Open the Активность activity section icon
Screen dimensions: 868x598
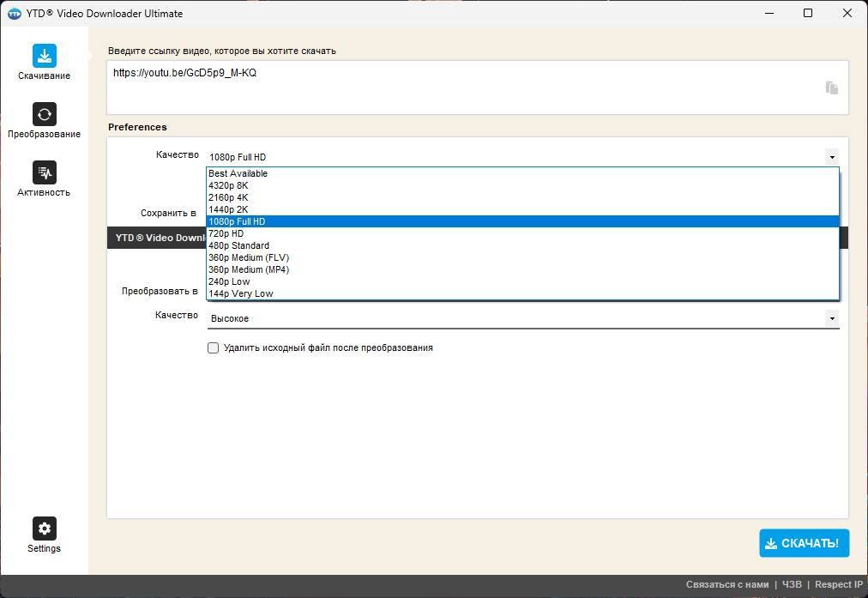pos(45,172)
